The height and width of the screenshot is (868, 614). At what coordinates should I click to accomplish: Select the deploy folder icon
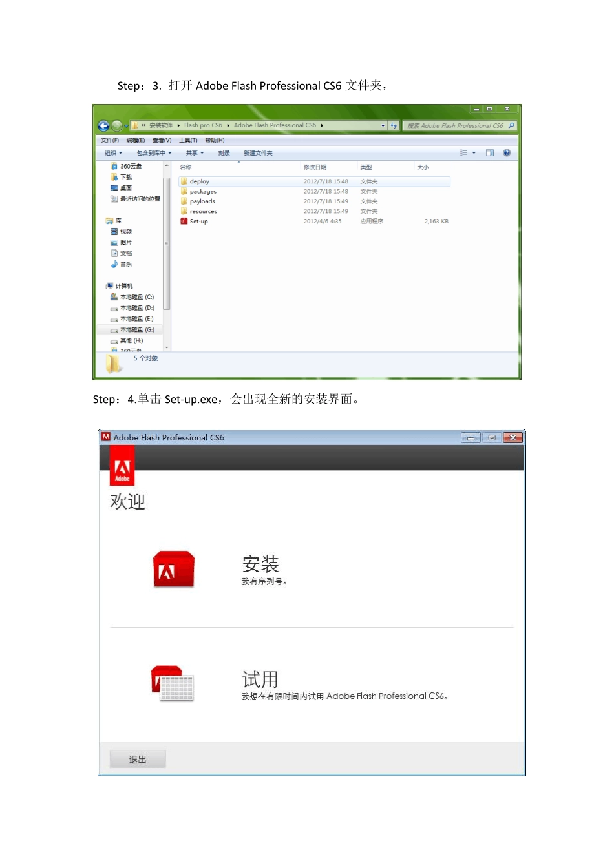click(x=184, y=181)
